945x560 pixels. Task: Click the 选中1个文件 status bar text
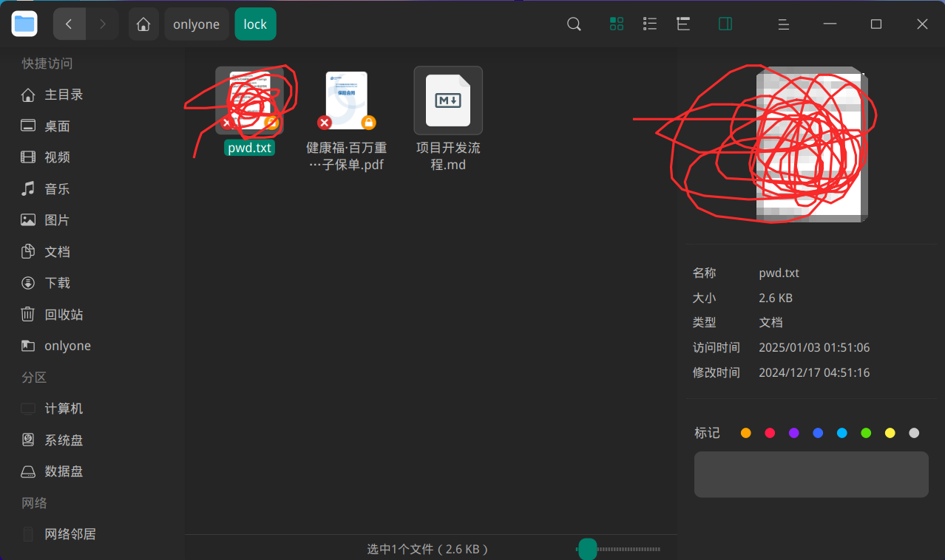click(427, 549)
